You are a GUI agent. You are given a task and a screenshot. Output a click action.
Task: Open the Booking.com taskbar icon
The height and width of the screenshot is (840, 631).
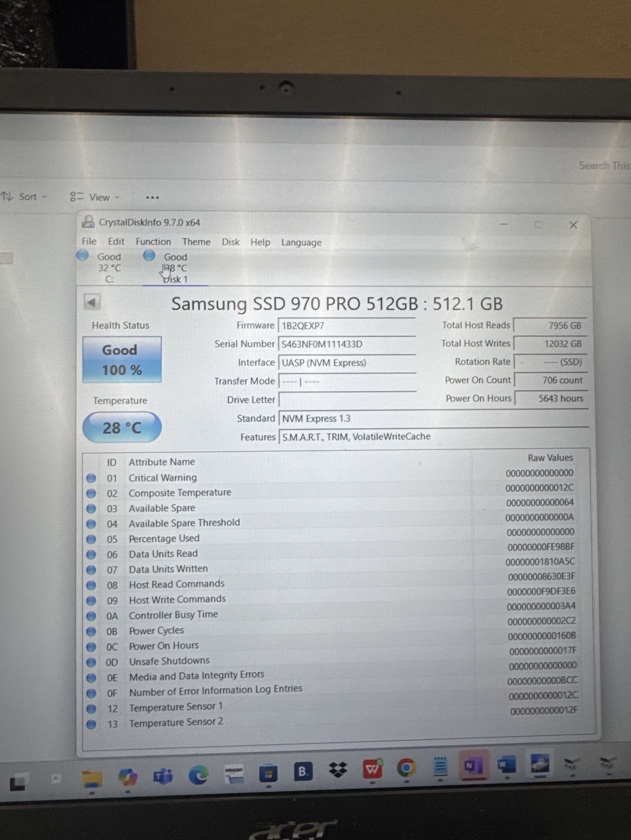tap(303, 771)
